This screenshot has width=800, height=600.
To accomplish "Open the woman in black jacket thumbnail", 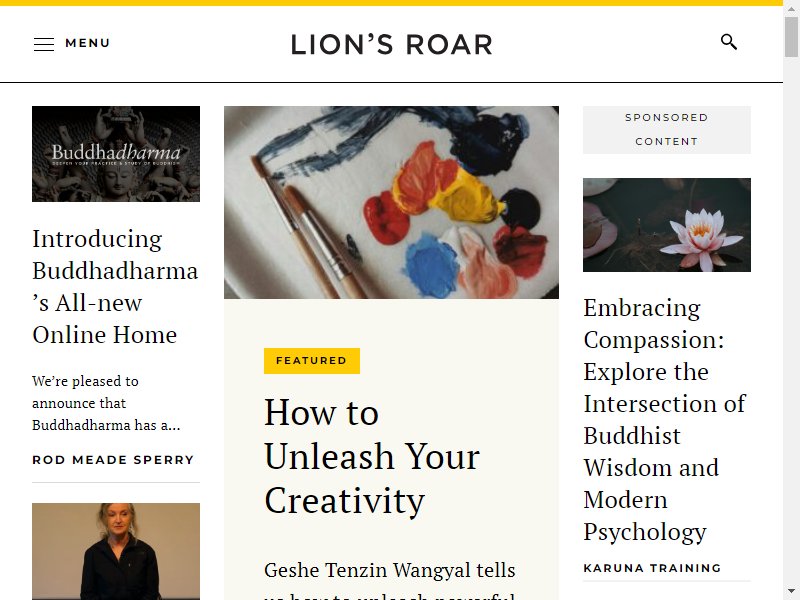I will [x=116, y=552].
